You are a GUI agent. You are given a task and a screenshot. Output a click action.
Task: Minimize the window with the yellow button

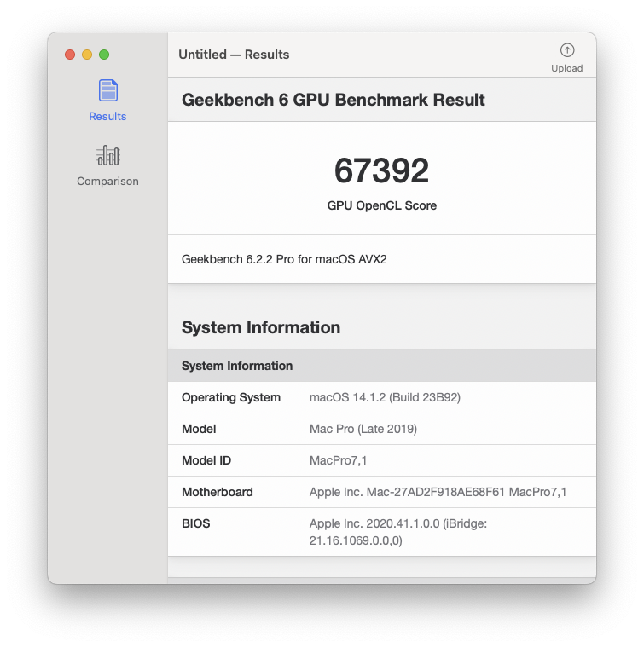(x=87, y=55)
